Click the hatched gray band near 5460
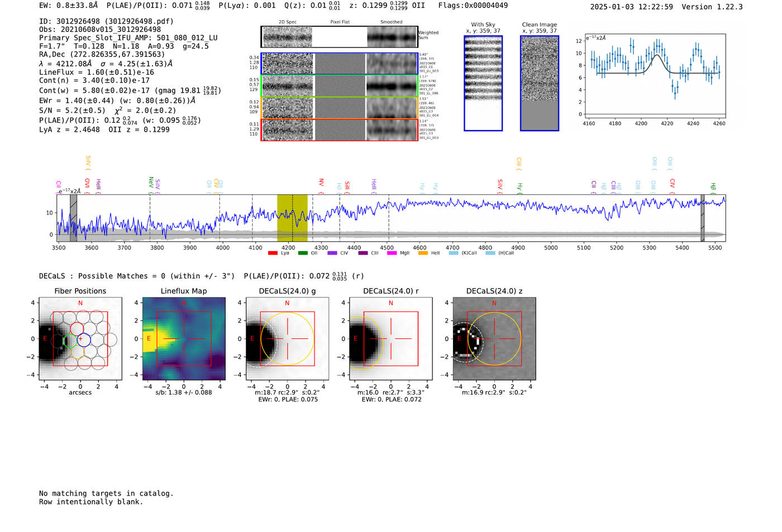782x532 pixels. coord(703,218)
